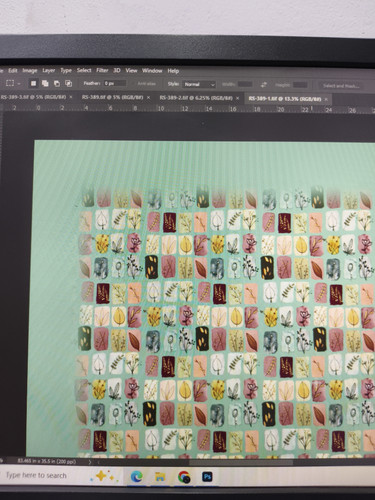Open the Layer menu
This screenshot has width=375, height=500.
49,71
